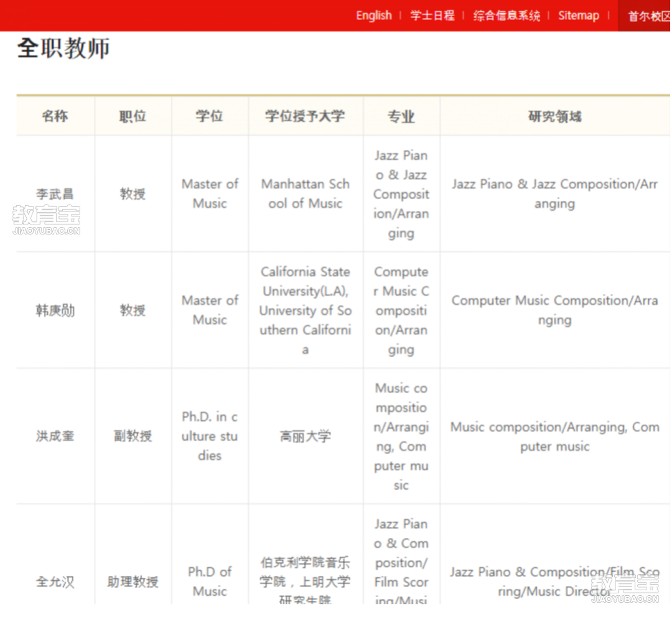672x617 pixels.
Task: Click 教授 position in 韩庚勋 row
Action: 133,310
